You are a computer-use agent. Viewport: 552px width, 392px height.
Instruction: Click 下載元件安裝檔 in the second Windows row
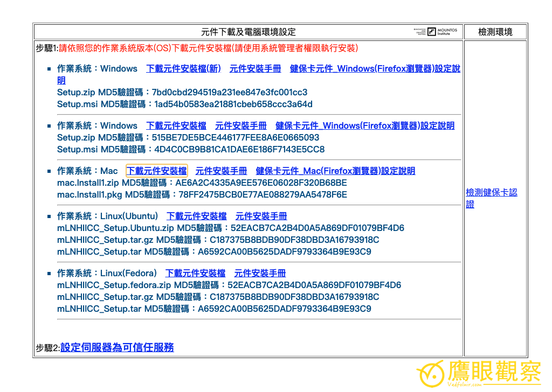176,125
